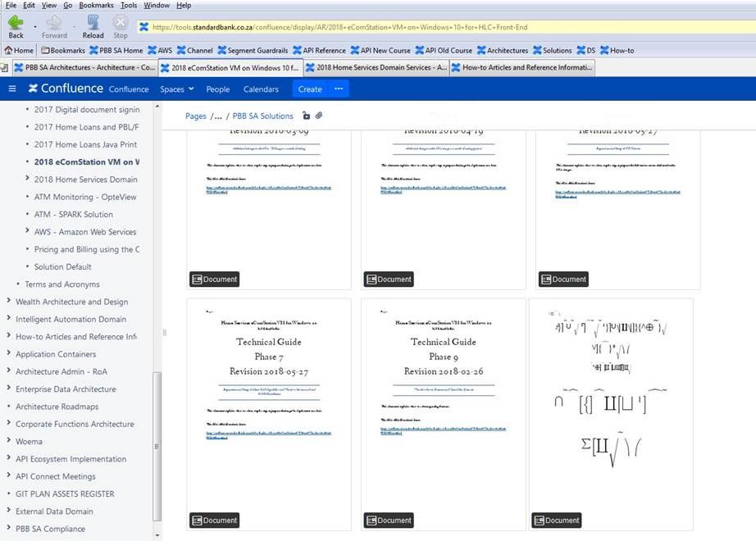This screenshot has height=541, width=756.
Task: Expand Corporate Functions Architecture
Action: 8,423
